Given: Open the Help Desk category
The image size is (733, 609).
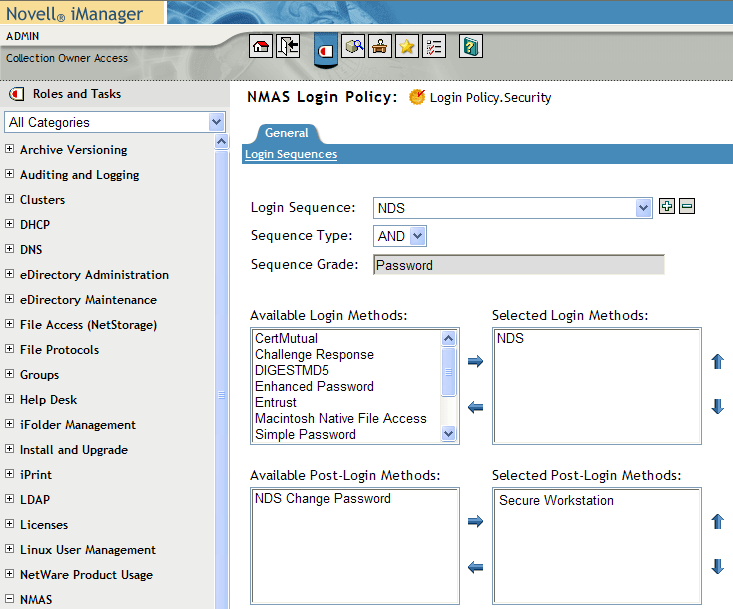Looking at the screenshot, I should coord(48,400).
